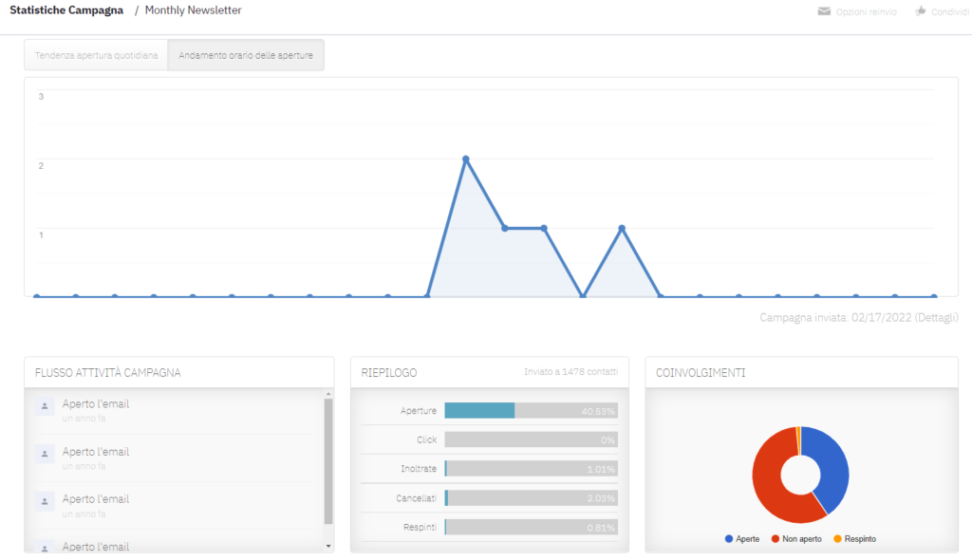Click the peak point on the opens chart

466,159
